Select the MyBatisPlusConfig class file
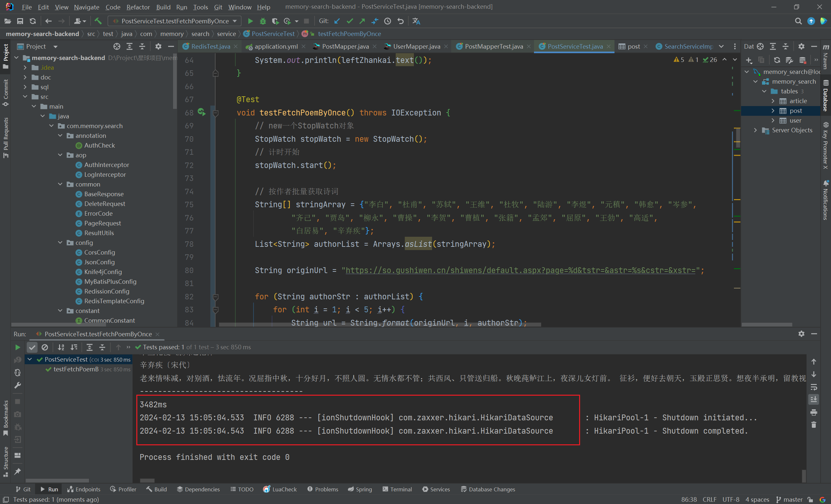831x504 pixels. click(x=110, y=281)
